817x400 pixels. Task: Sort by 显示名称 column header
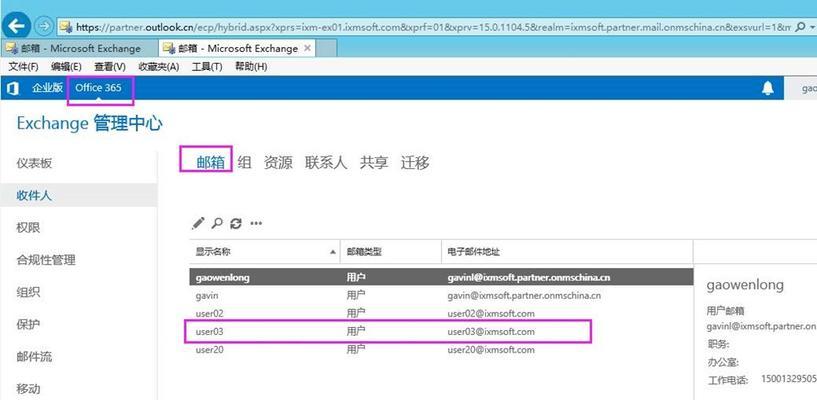pyautogui.click(x=265, y=252)
